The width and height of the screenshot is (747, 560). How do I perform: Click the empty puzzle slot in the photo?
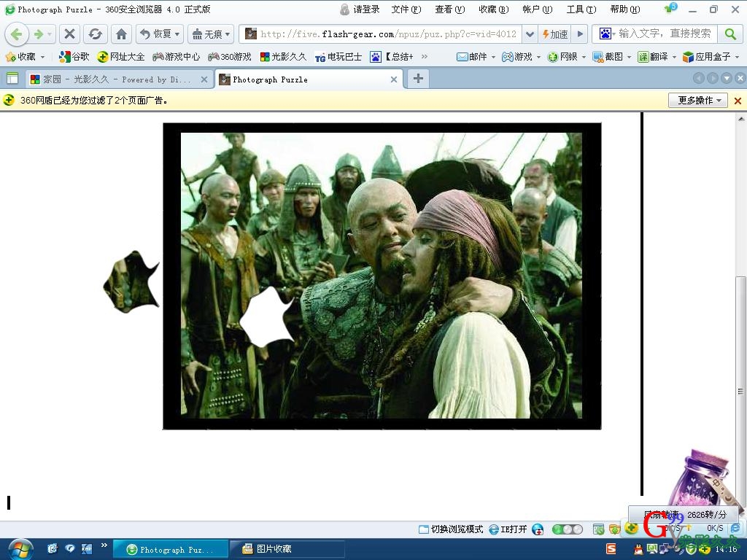[267, 316]
